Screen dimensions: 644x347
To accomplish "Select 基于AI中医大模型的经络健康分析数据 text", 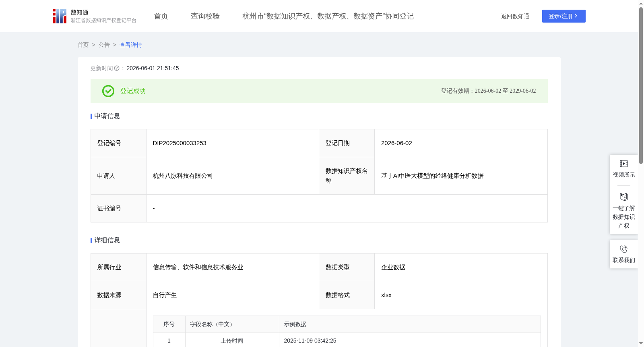I will 432,176.
